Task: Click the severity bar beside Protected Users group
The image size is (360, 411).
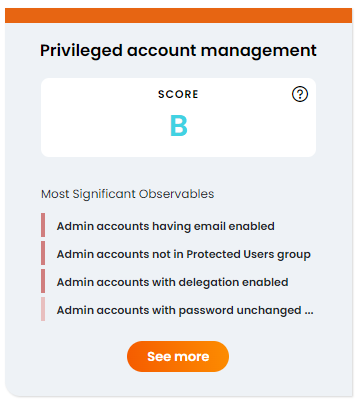Action: coord(43,253)
